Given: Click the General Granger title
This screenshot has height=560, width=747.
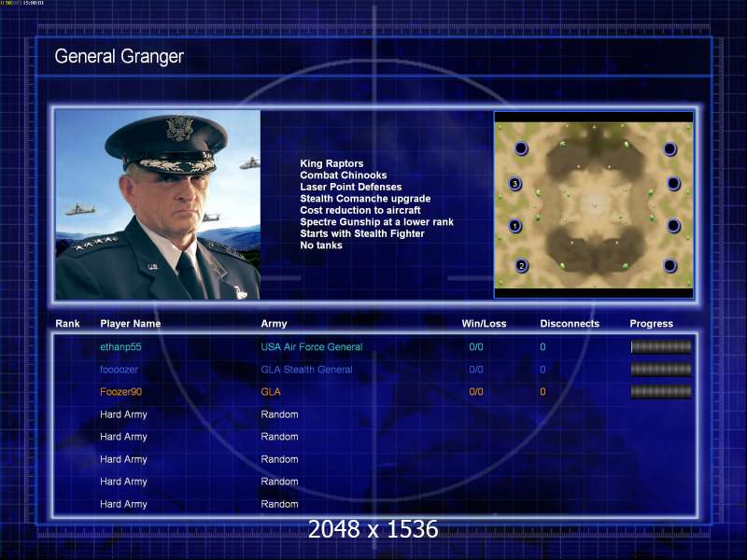Looking at the screenshot, I should (x=120, y=57).
